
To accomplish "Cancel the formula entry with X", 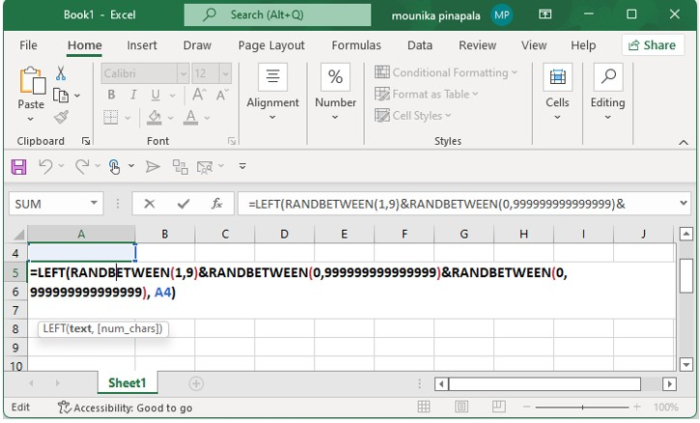I will coord(150,204).
